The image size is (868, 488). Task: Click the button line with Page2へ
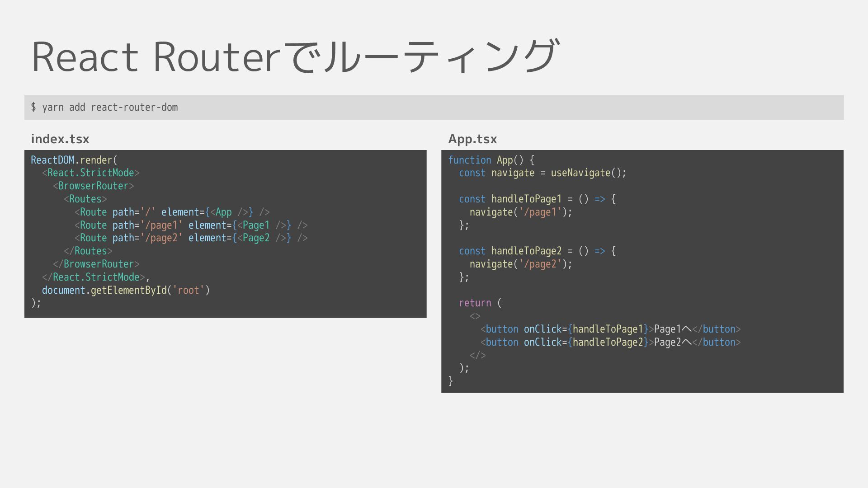[x=610, y=342]
